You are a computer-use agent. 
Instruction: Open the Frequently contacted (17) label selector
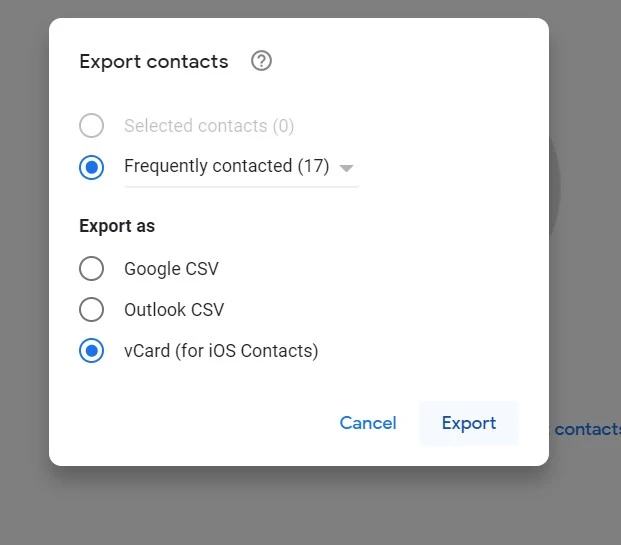(226, 167)
